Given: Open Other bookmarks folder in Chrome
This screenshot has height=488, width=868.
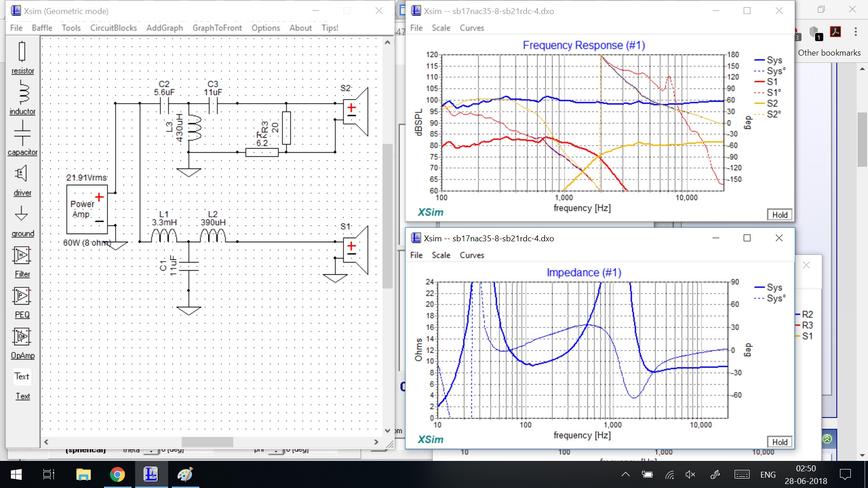Looking at the screenshot, I should tap(829, 53).
